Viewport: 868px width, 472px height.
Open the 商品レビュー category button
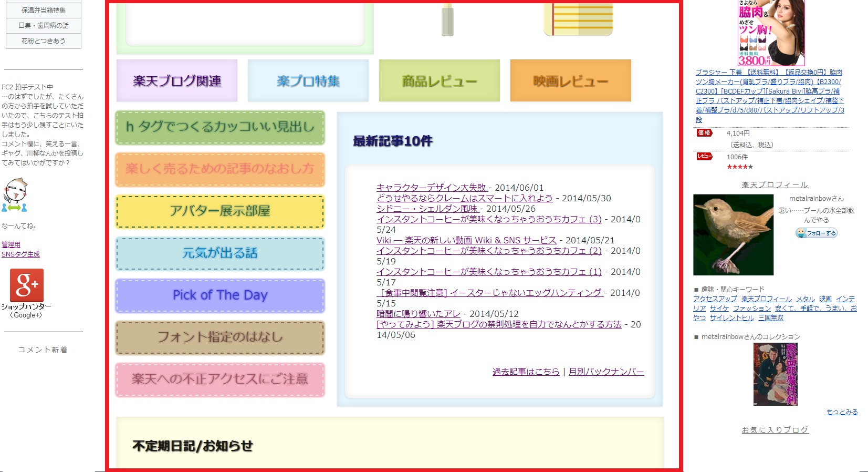pyautogui.click(x=440, y=81)
